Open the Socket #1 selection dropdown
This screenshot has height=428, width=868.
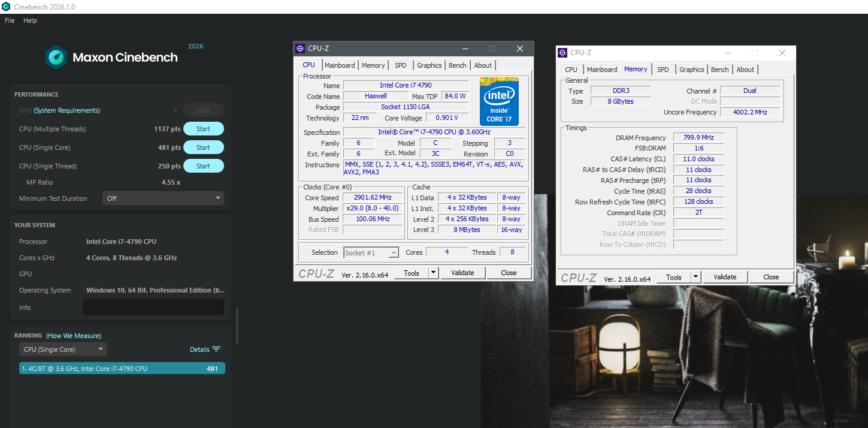pos(371,253)
